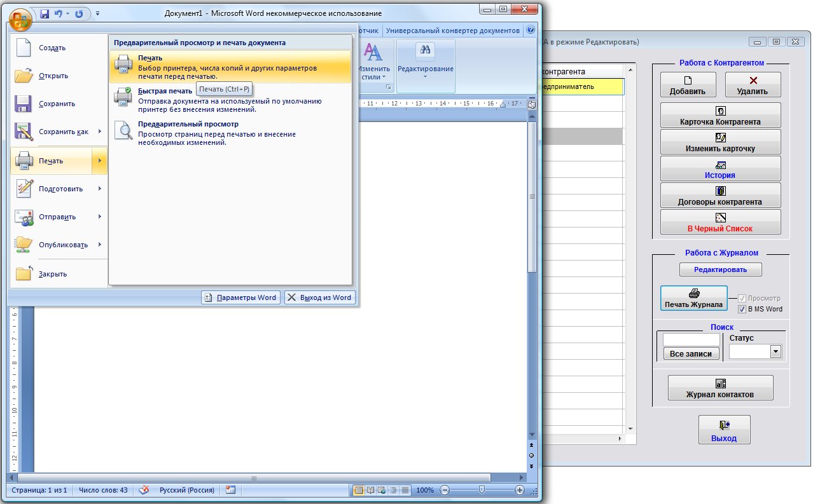Select the highlighted Печать option with printer choice
813x504 pixels.
tap(230, 67)
